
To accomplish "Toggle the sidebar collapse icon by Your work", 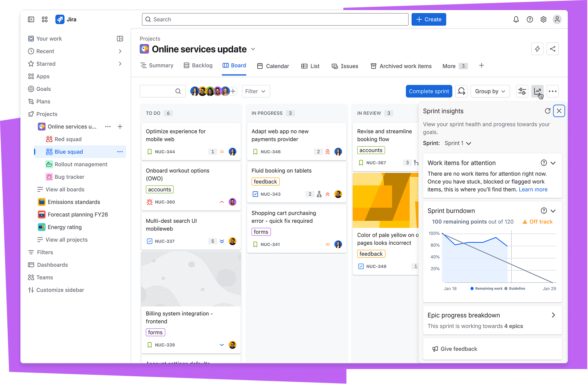I will 120,39.
